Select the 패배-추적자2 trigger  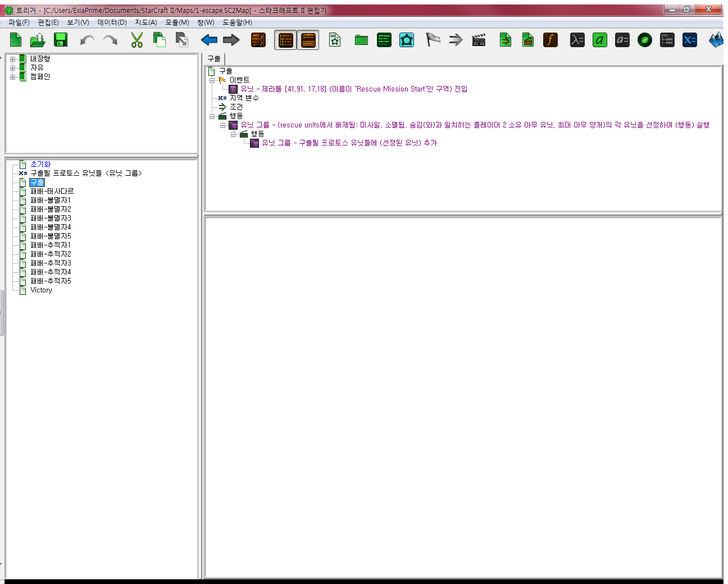[51, 254]
